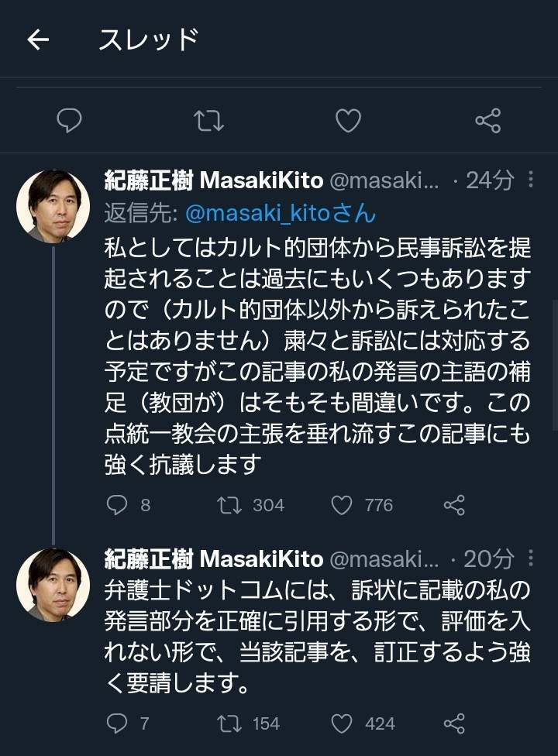Open more options on the 24分 tweet

(531, 180)
